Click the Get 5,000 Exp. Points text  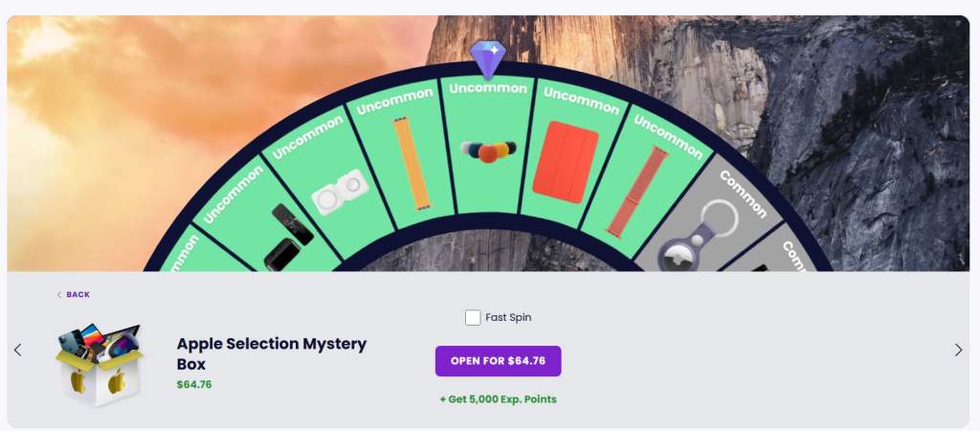[498, 399]
